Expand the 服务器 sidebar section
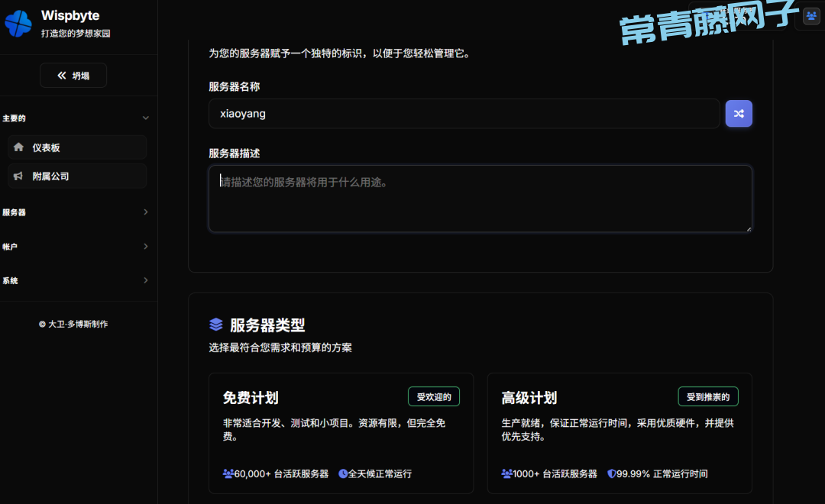Viewport: 825px width, 504px height. [145, 212]
